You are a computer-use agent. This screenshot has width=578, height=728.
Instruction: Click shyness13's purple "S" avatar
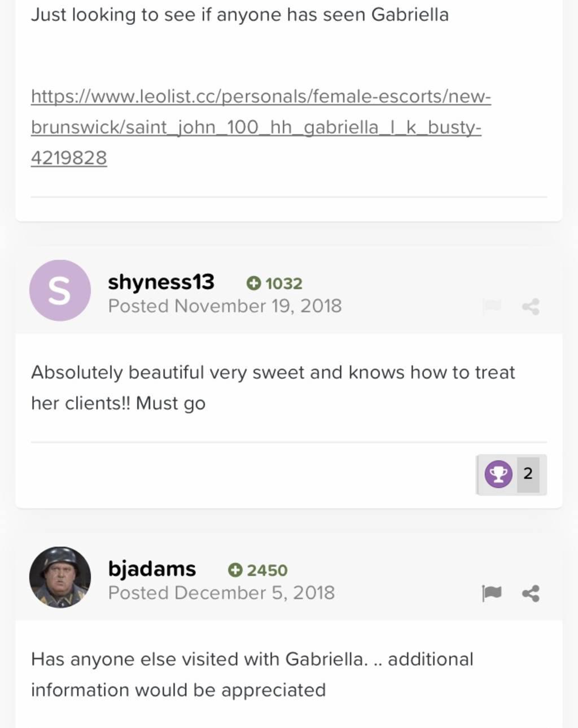pos(60,290)
